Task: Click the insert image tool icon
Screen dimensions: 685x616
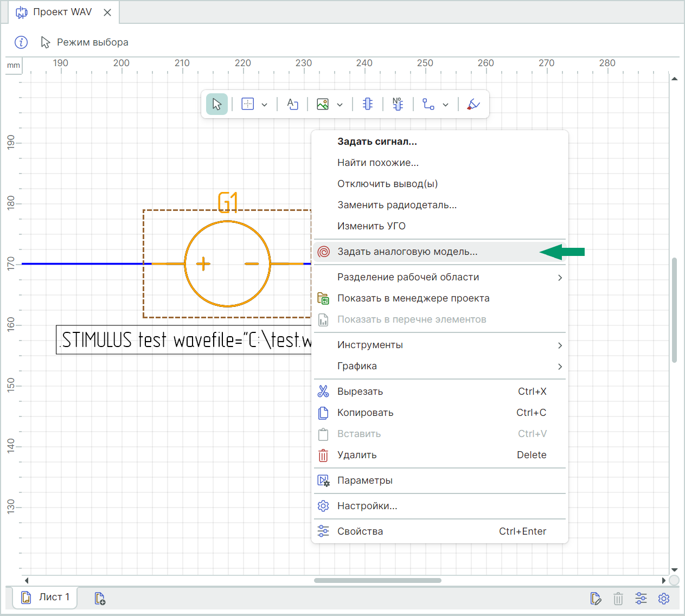Action: coord(323,104)
